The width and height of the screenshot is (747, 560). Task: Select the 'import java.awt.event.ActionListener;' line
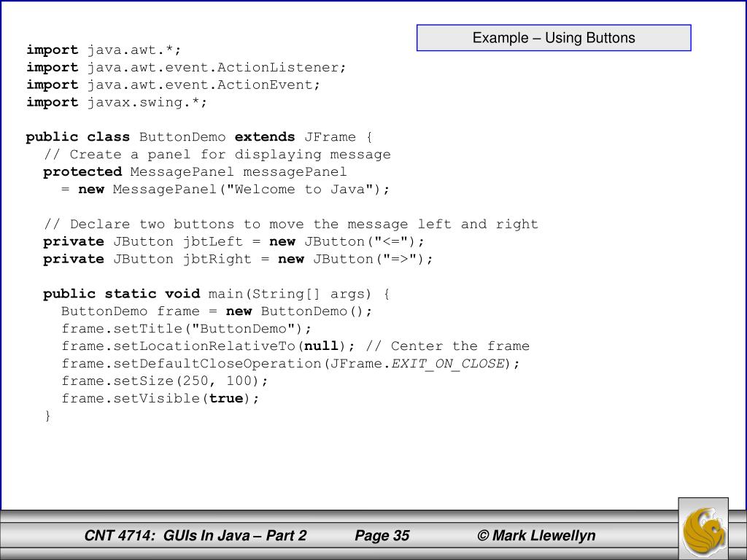pos(186,67)
